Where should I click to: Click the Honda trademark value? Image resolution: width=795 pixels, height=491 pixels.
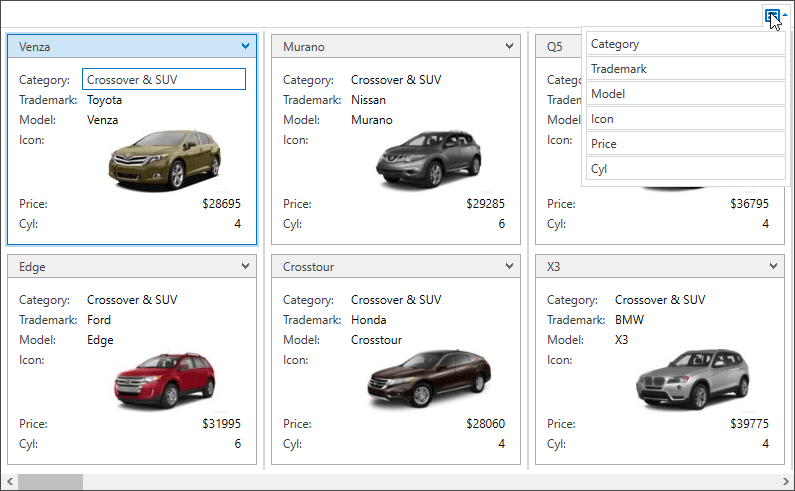pos(369,320)
